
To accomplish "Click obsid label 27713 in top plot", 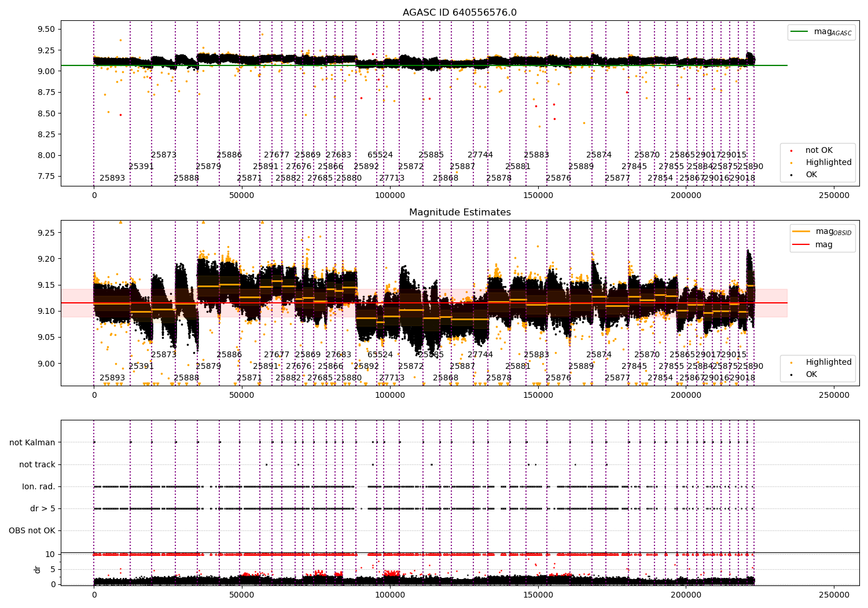I will point(392,178).
